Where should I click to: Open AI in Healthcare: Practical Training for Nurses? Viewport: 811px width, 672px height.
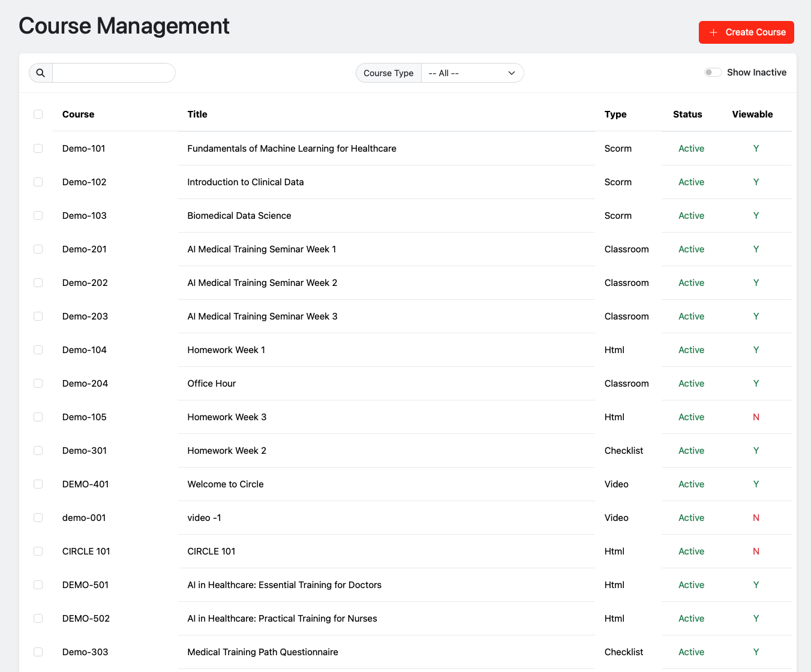(282, 619)
